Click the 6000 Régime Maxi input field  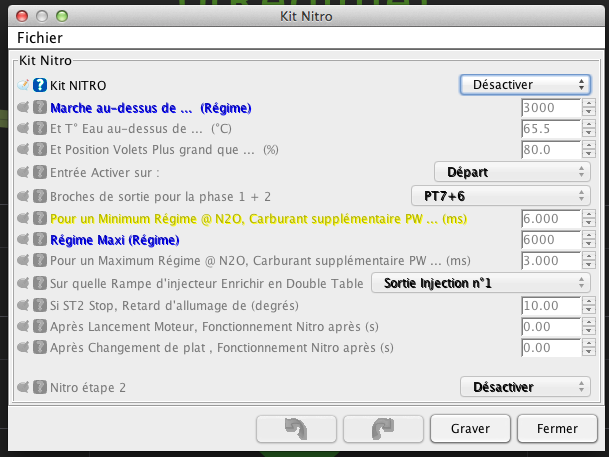tap(551, 240)
